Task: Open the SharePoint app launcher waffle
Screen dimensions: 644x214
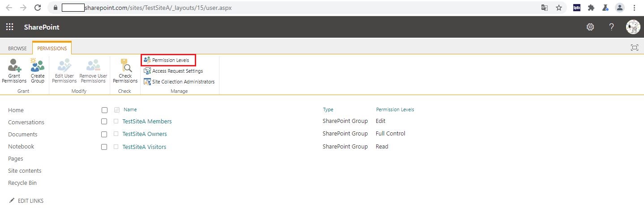Action: (9, 27)
